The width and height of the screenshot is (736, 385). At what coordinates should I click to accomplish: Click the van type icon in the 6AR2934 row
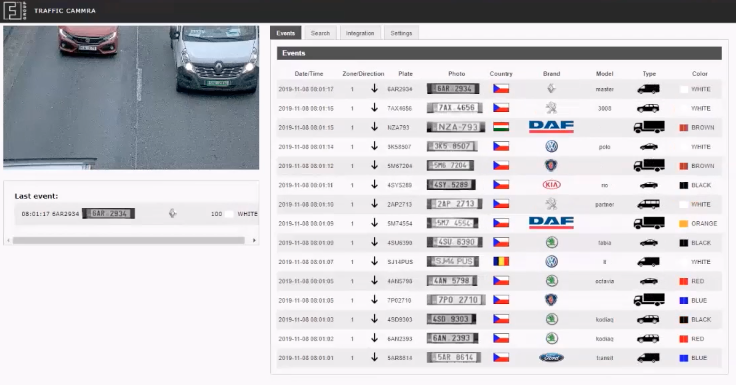click(x=648, y=89)
